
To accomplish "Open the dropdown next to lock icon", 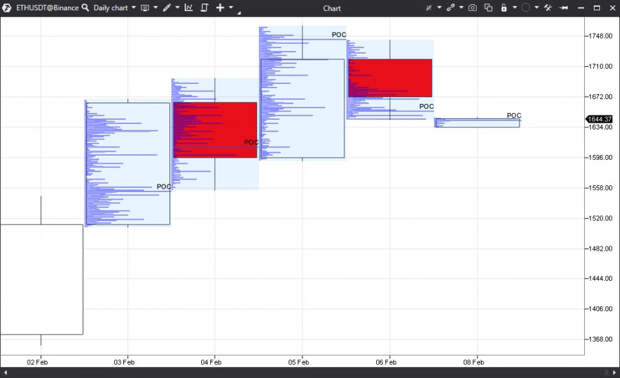I will click(x=514, y=8).
